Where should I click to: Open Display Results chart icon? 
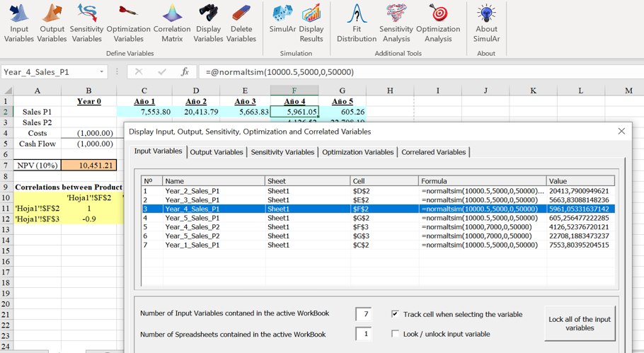[311, 13]
